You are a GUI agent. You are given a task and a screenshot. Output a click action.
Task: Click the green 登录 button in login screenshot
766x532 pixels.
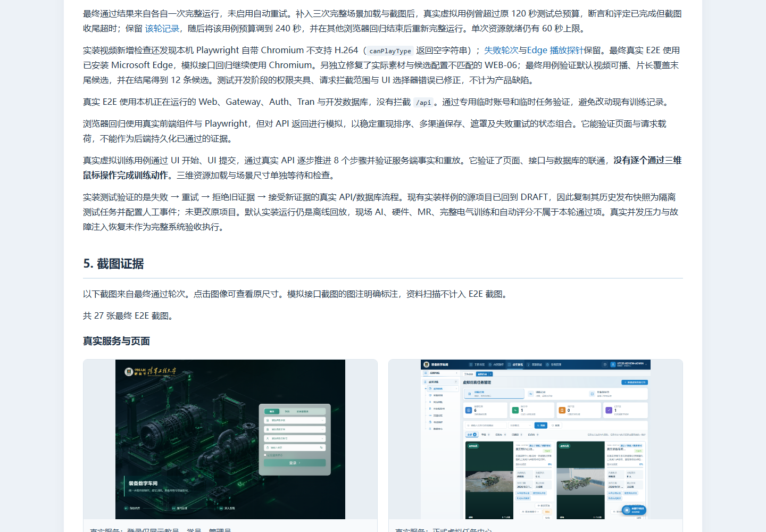coord(295,463)
